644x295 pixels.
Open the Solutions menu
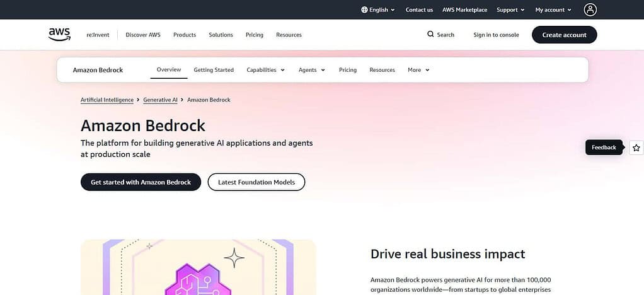pyautogui.click(x=221, y=35)
